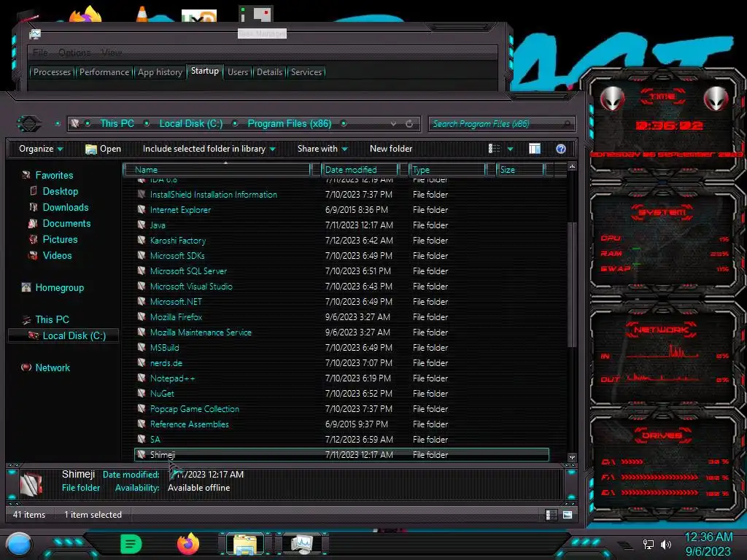Click the Open button in toolbar
The height and width of the screenshot is (560, 747).
(x=104, y=149)
